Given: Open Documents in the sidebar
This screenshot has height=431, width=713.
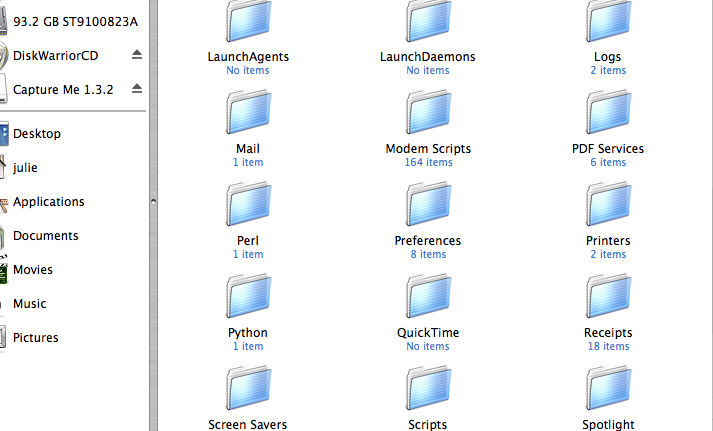Looking at the screenshot, I should [45, 236].
